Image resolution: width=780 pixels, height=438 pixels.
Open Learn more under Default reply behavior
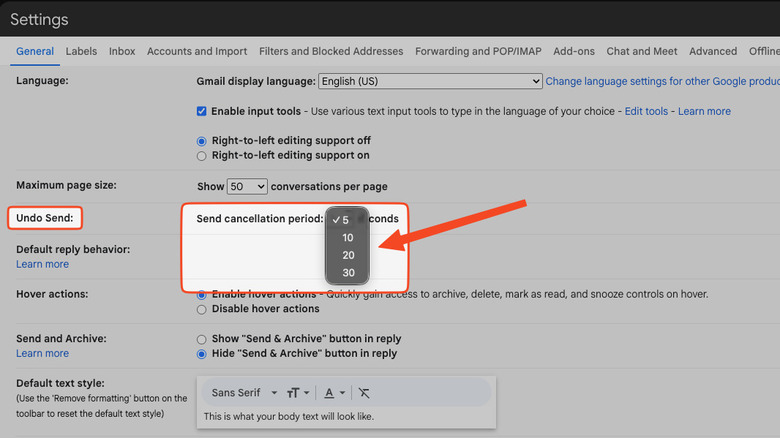click(x=42, y=264)
